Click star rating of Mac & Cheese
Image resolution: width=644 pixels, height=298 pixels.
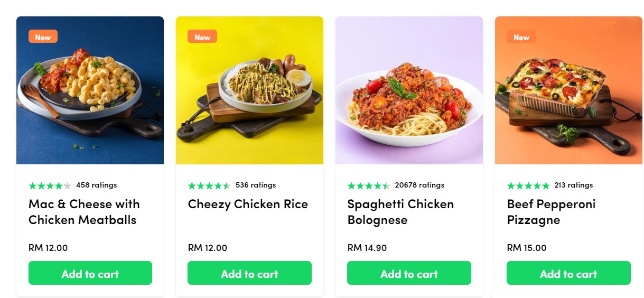(50, 185)
